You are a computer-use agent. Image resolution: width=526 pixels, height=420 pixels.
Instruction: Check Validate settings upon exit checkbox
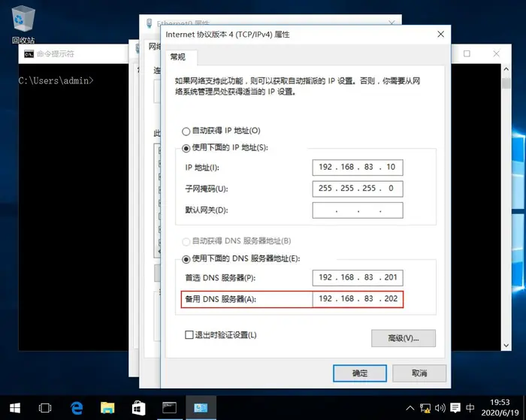coord(189,335)
